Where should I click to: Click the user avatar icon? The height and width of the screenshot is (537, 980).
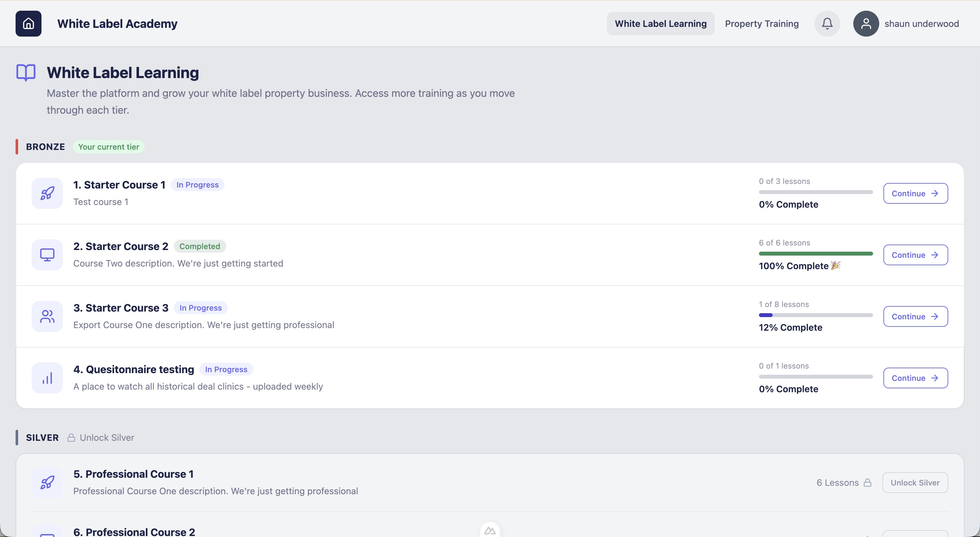click(x=866, y=24)
